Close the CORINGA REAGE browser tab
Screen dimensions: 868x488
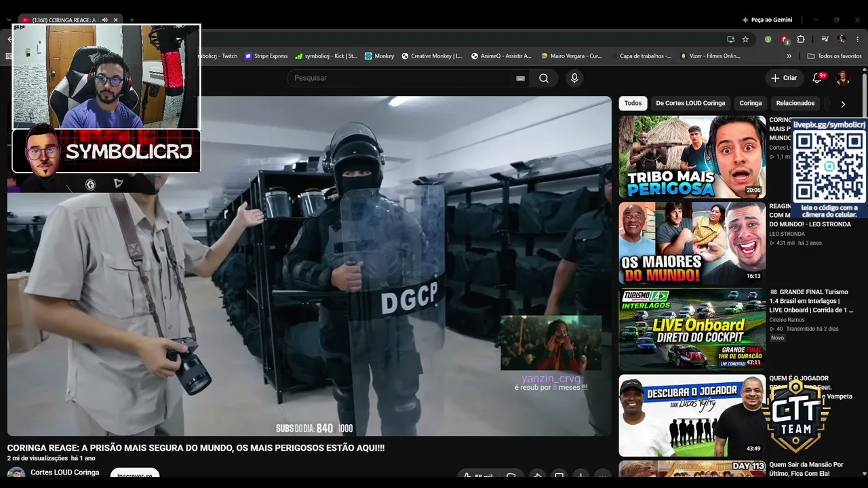[x=116, y=20]
